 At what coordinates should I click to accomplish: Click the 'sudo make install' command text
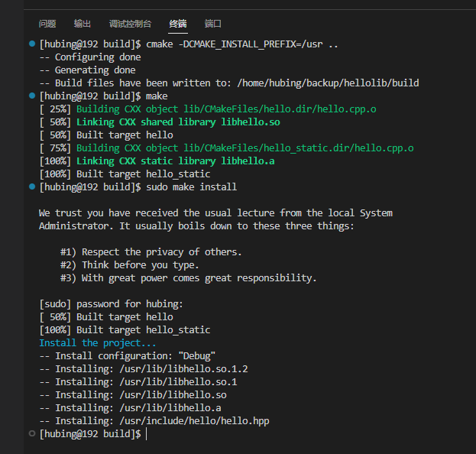pyautogui.click(x=191, y=186)
